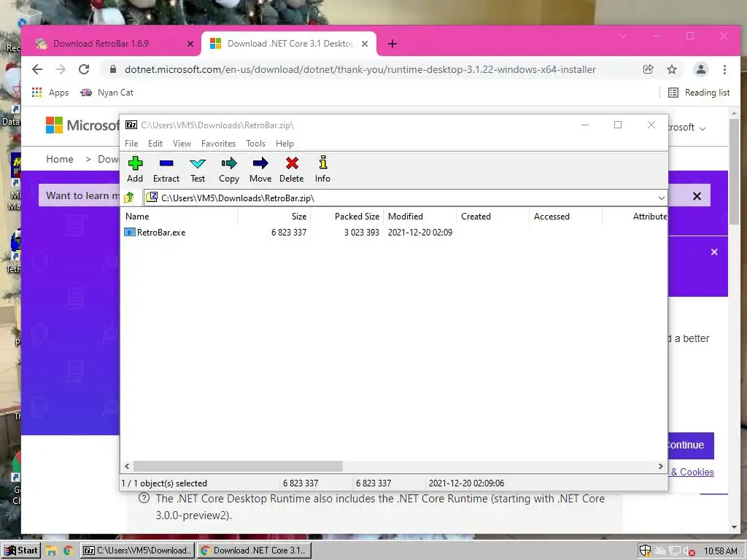This screenshot has height=560, width=747.
Task: Open Windows Security tray icon
Action: [645, 551]
